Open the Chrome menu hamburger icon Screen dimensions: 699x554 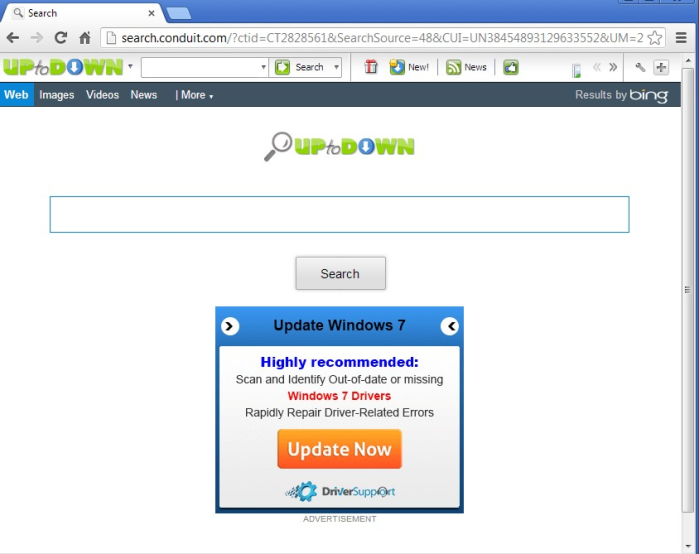click(x=681, y=38)
